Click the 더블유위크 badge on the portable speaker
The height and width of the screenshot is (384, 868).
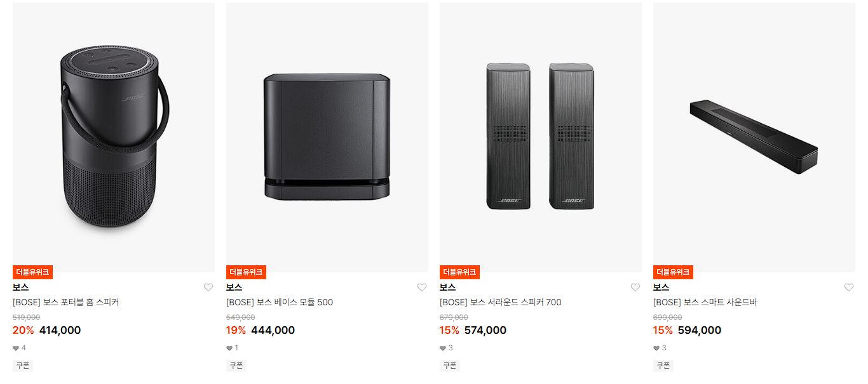[x=32, y=272]
